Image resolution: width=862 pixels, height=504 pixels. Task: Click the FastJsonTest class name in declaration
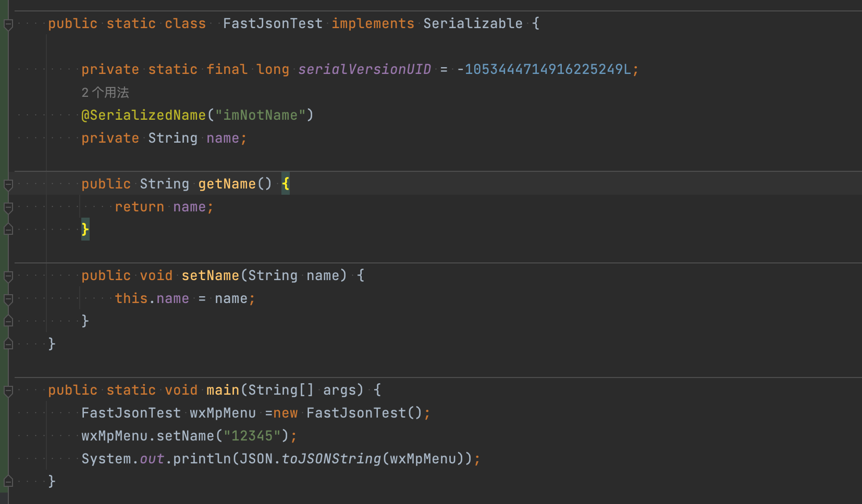click(x=273, y=23)
